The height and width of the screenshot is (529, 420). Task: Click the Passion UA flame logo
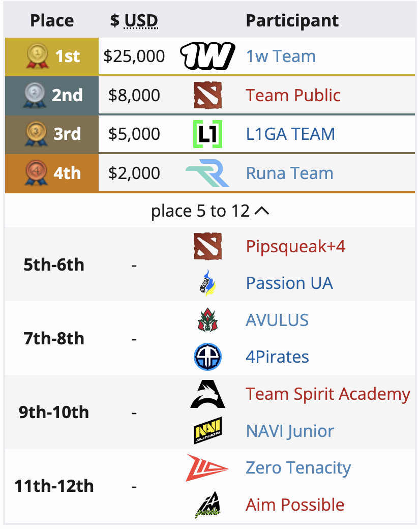click(x=208, y=283)
